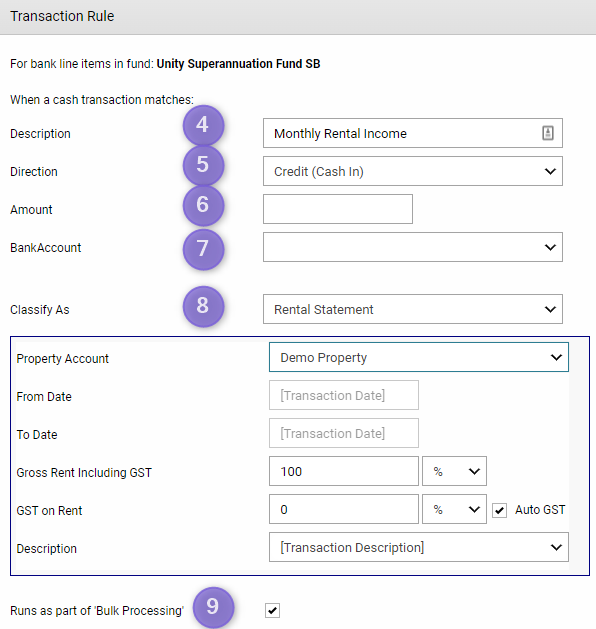
Task: Open the Transaction Description dropdown
Action: tap(419, 547)
